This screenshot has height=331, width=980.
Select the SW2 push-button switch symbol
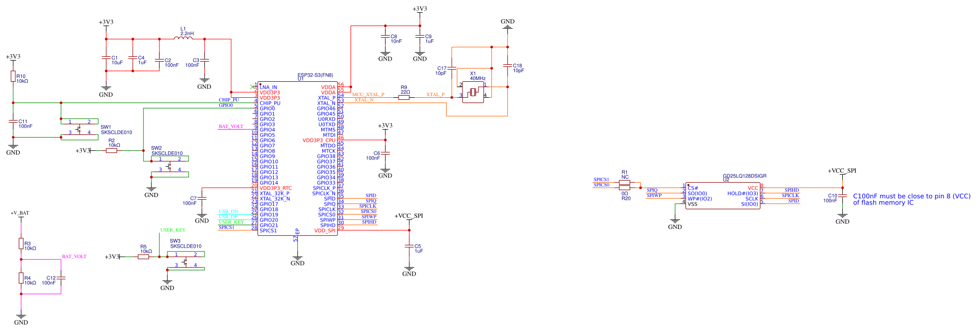click(x=170, y=166)
